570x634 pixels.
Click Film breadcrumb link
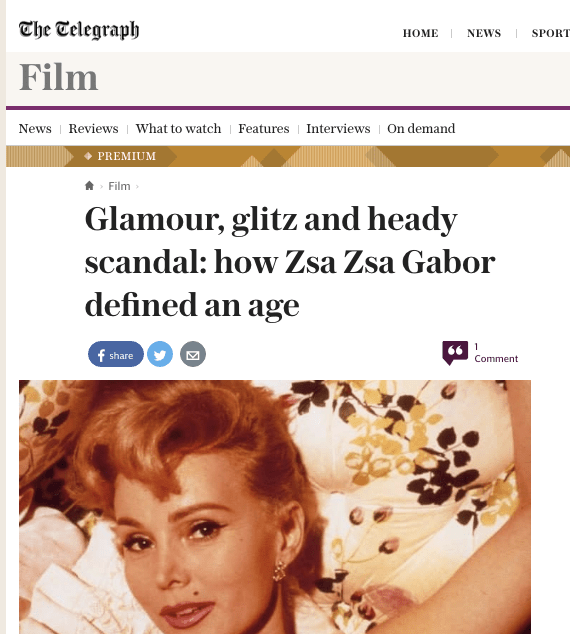tap(119, 186)
